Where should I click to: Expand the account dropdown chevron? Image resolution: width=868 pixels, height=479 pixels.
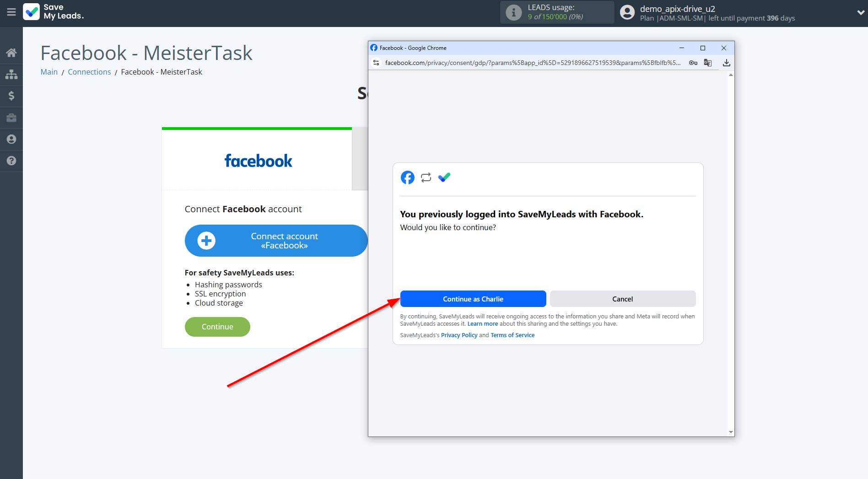pos(860,12)
